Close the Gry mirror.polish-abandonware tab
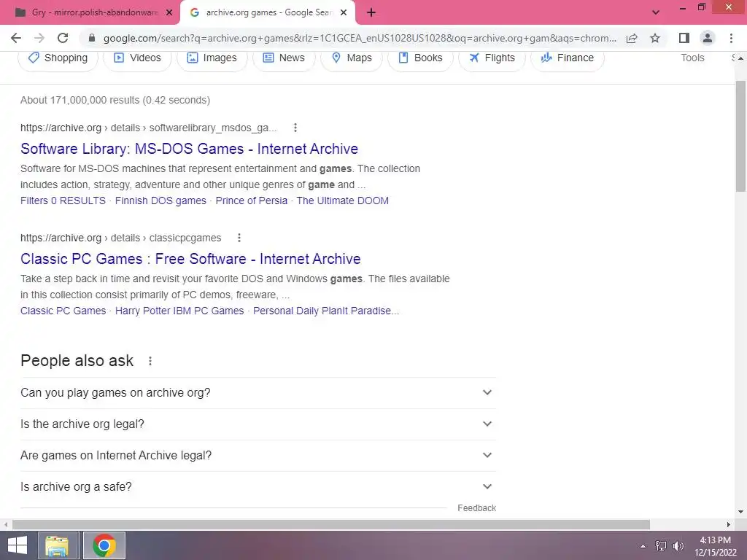747x560 pixels. 169,13
